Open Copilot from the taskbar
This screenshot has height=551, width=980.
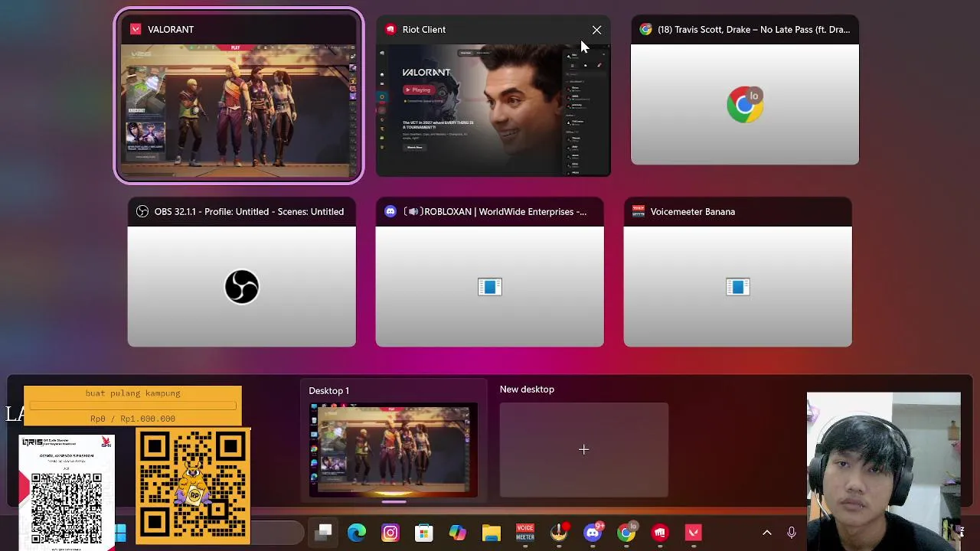458,532
